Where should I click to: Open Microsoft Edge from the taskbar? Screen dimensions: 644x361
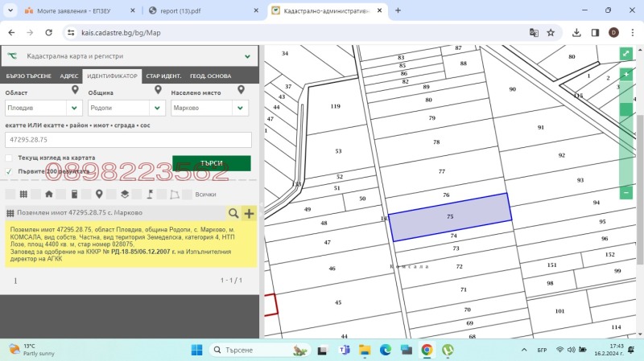(386, 350)
